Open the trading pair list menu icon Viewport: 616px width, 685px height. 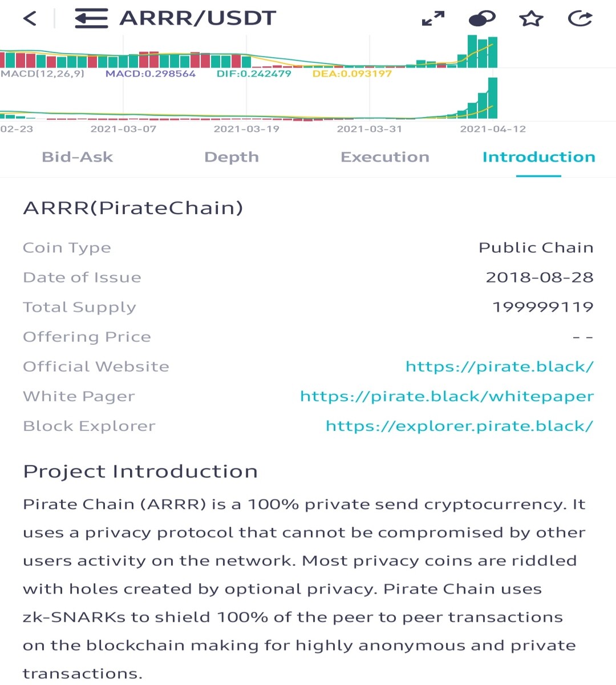pyautogui.click(x=91, y=18)
